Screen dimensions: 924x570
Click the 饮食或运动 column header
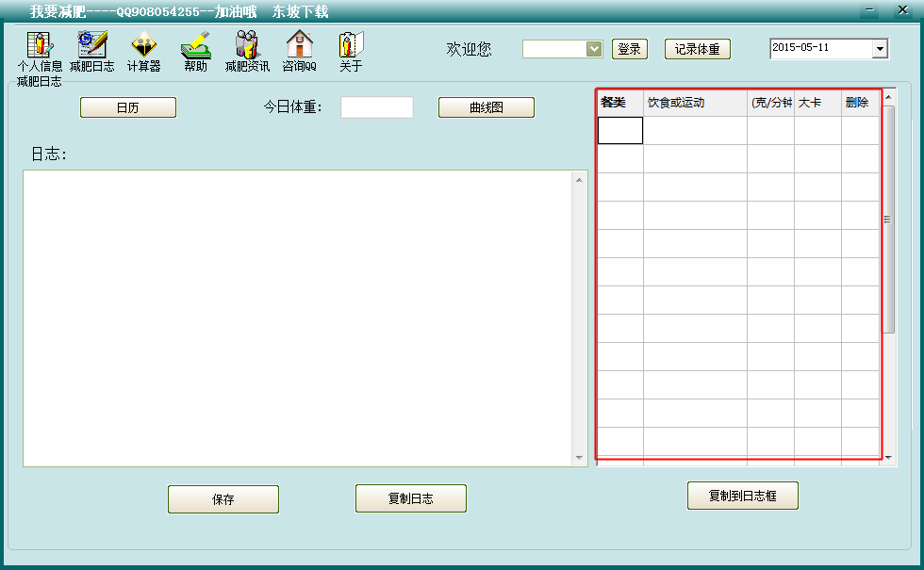point(695,103)
